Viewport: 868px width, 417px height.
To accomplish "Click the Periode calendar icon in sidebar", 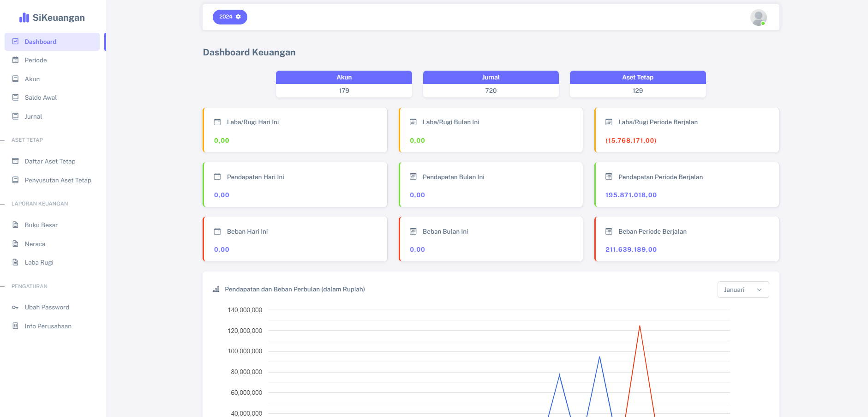I will click(x=15, y=60).
